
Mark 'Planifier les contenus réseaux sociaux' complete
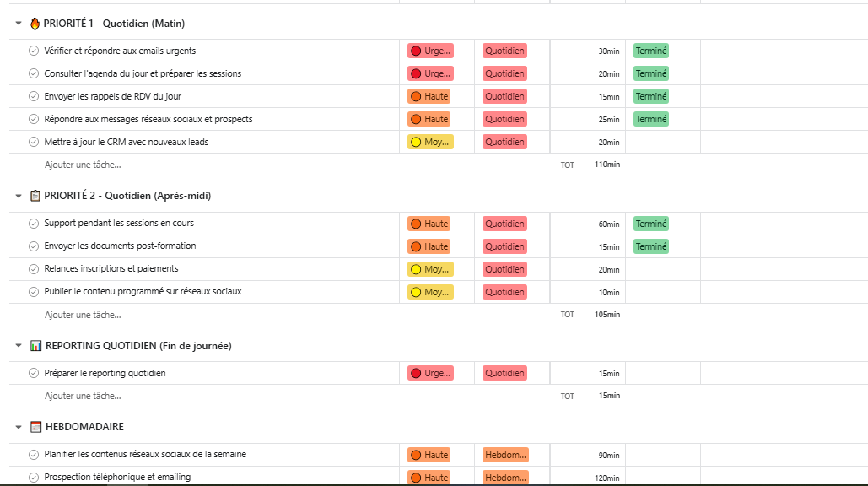[x=34, y=455]
